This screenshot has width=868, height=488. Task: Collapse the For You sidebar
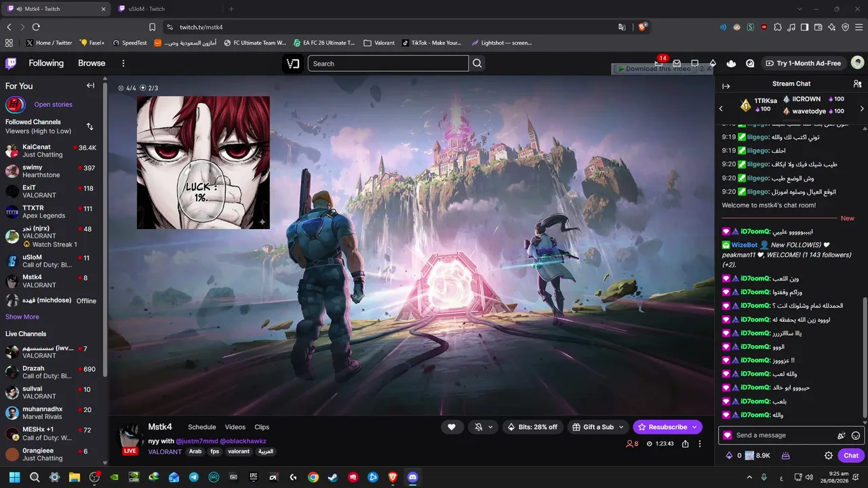[x=90, y=86]
